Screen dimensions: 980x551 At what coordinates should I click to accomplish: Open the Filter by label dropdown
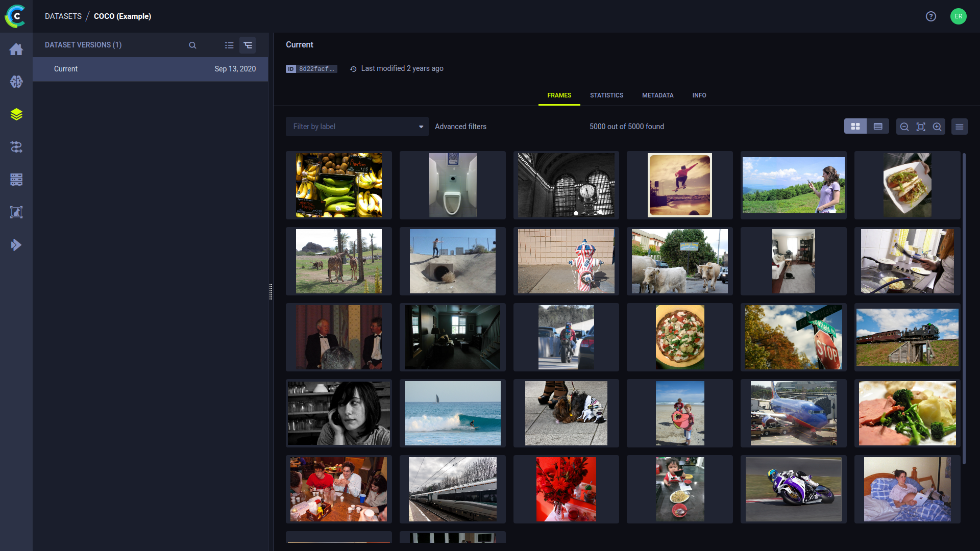pos(357,127)
